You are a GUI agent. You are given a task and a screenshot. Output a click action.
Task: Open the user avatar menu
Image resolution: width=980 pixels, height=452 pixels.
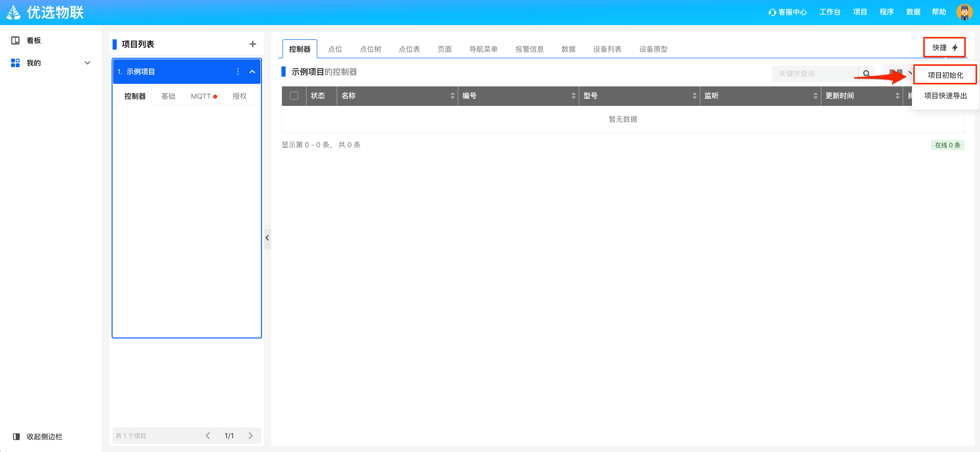coord(964,12)
